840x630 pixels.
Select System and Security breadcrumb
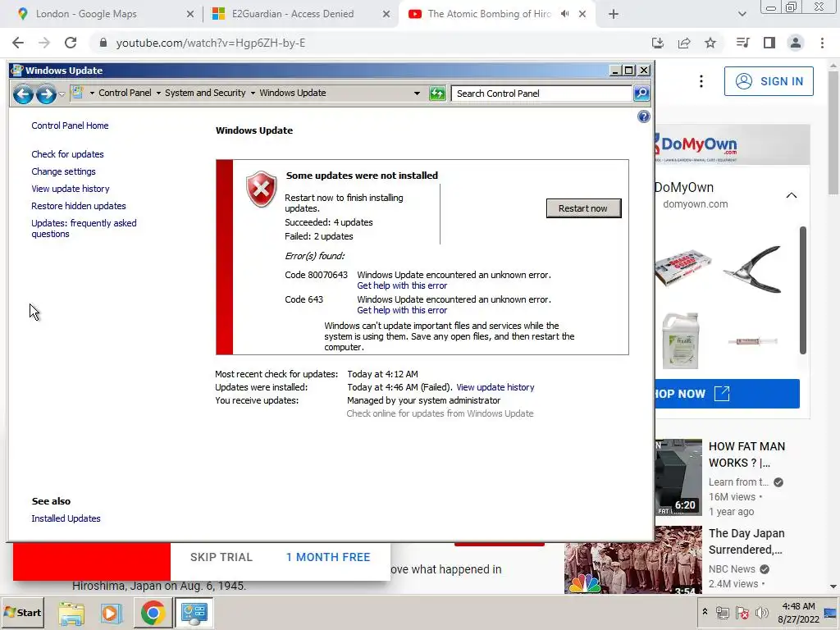205,93
